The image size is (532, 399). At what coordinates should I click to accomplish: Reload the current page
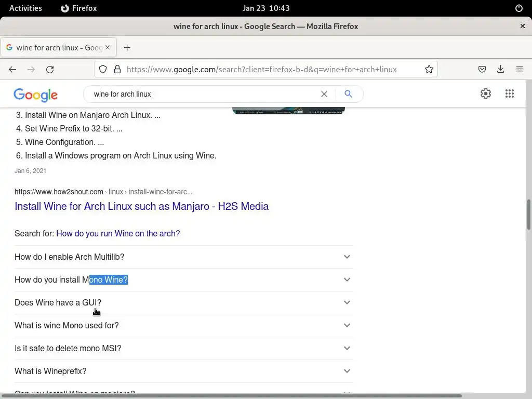50,70
